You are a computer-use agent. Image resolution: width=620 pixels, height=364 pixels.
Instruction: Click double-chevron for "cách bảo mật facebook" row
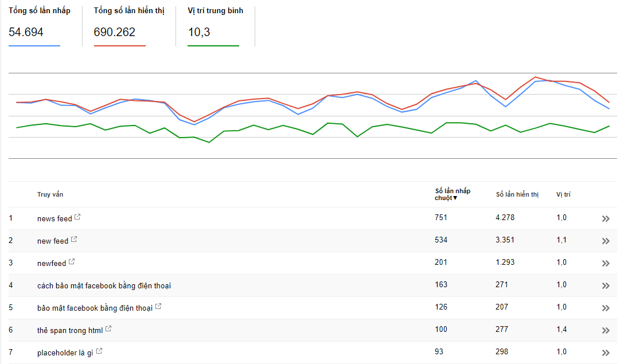(x=606, y=285)
